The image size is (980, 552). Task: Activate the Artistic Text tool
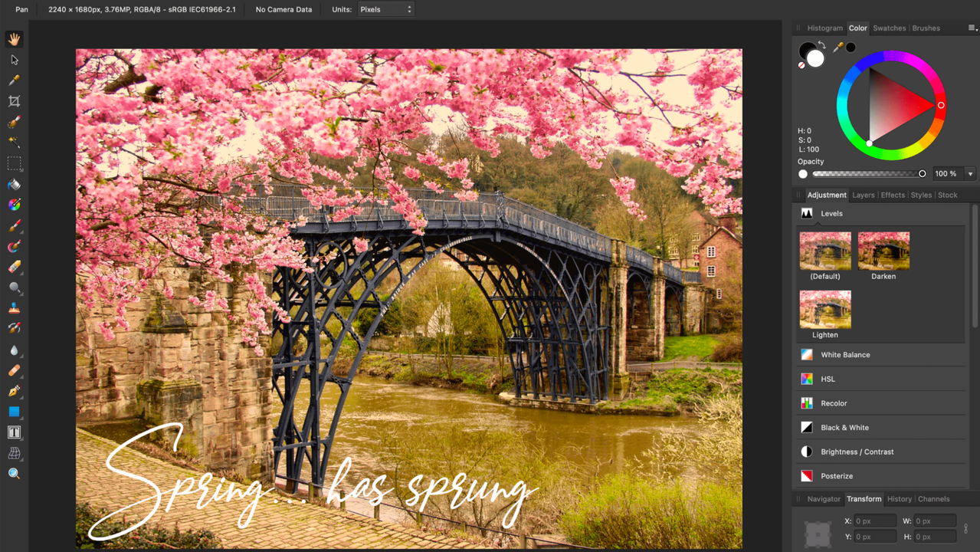(14, 432)
